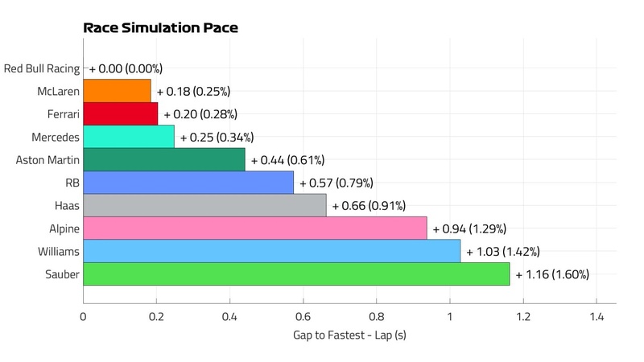The image size is (644, 362).
Task: Click the red Ferrari bar
Action: pos(121,114)
